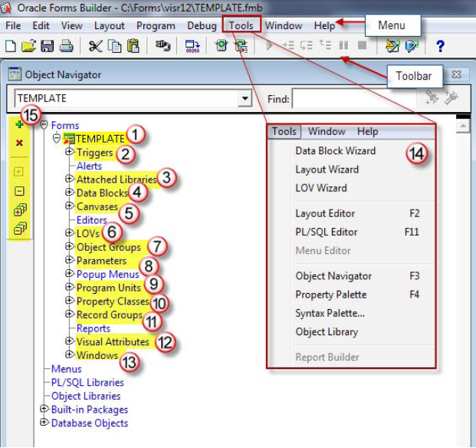Select the Reports tree node

[94, 328]
